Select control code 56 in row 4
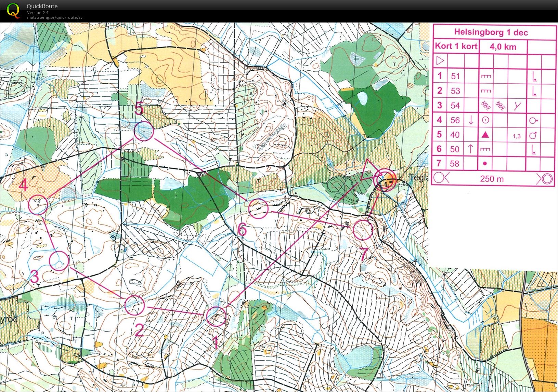 [455, 120]
